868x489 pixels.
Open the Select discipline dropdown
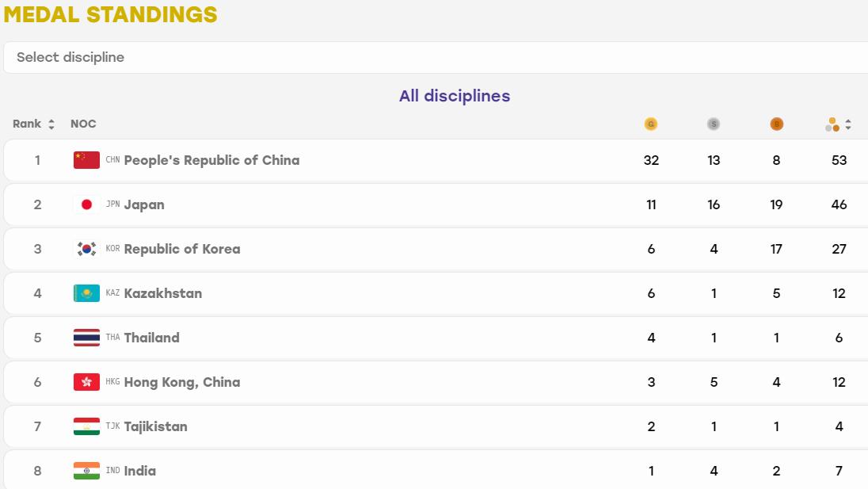436,58
